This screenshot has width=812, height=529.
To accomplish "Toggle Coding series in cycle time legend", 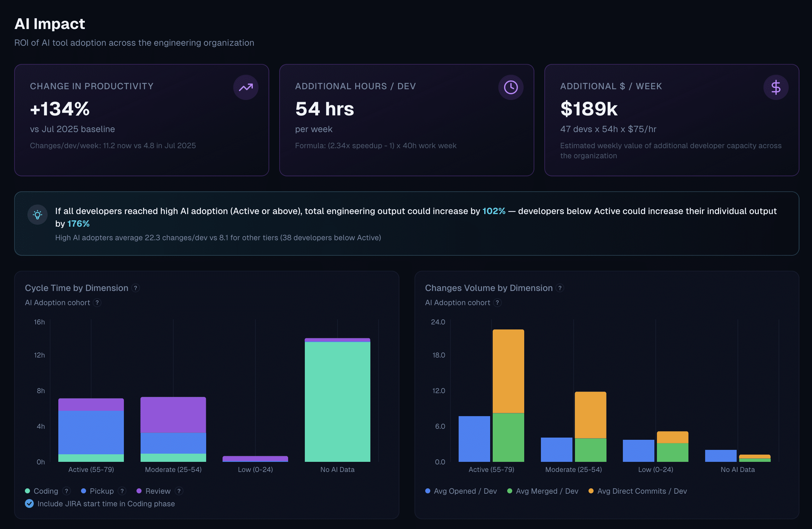I will coord(45,491).
